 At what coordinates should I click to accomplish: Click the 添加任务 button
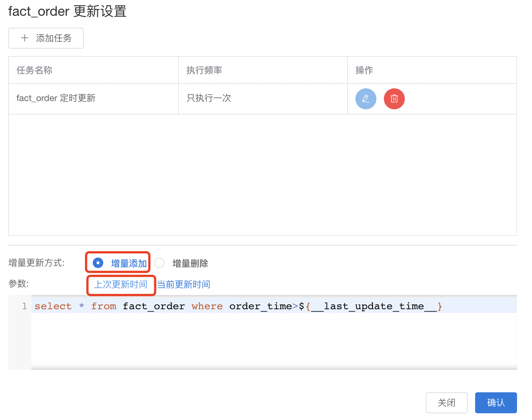tap(46, 38)
